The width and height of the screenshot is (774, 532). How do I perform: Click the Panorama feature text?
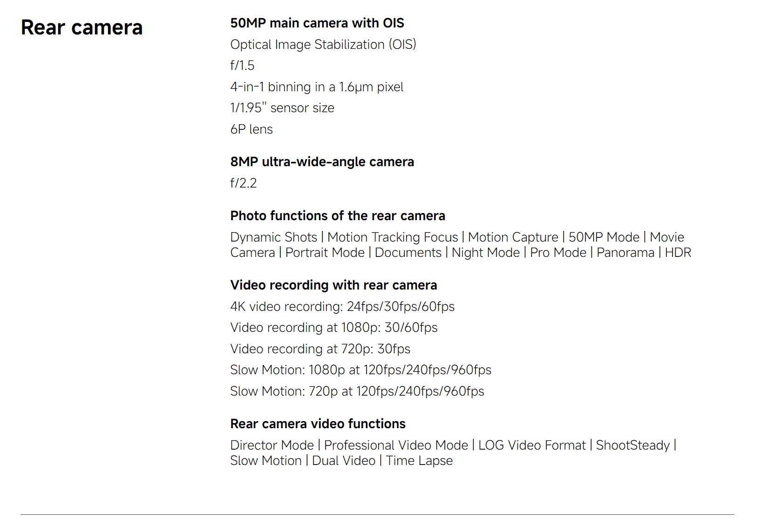tap(625, 253)
